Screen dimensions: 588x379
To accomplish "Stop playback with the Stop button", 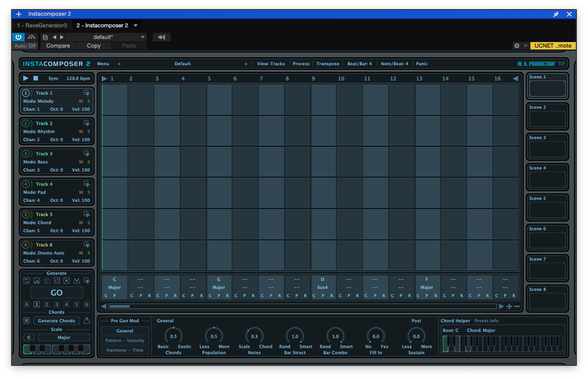I will pyautogui.click(x=35, y=78).
